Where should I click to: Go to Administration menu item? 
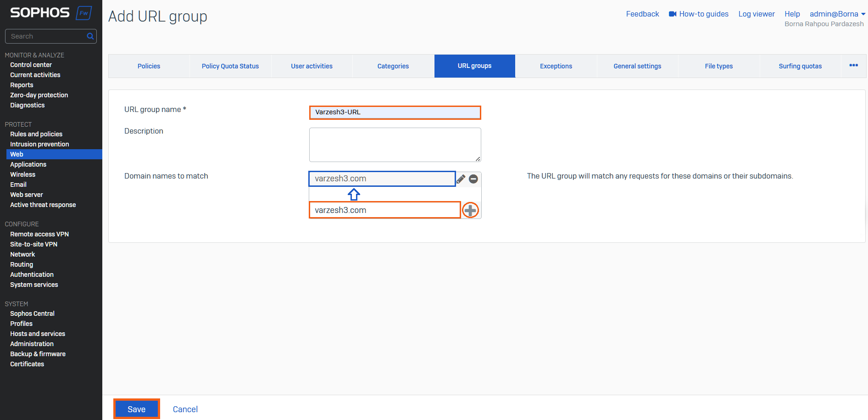32,344
